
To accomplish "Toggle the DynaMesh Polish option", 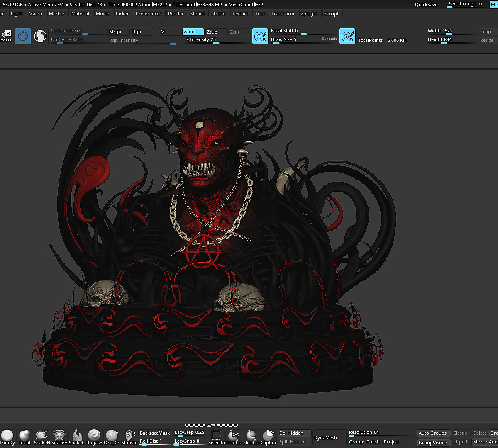I will tap(373, 442).
